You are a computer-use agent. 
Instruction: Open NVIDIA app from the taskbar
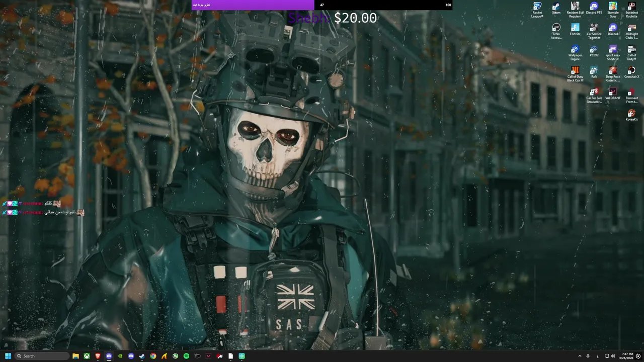[x=120, y=356]
